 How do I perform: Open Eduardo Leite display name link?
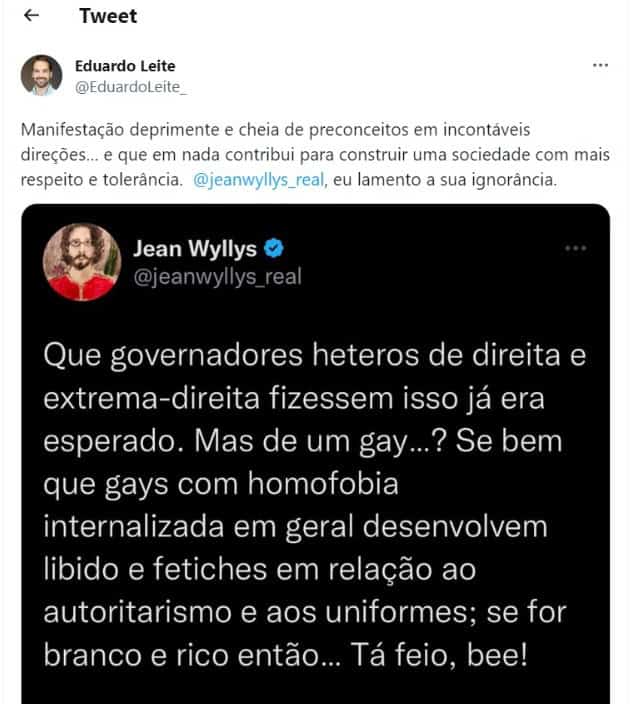point(125,66)
